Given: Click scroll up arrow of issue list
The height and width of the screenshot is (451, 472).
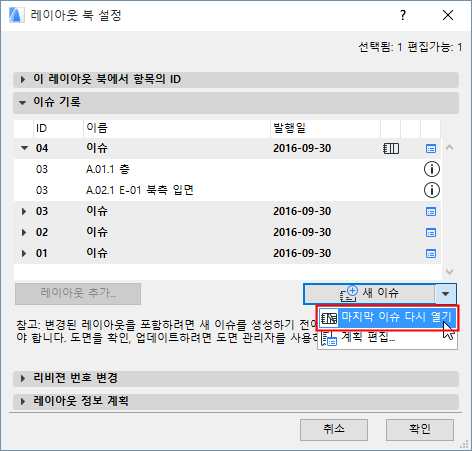Looking at the screenshot, I should pyautogui.click(x=449, y=147).
